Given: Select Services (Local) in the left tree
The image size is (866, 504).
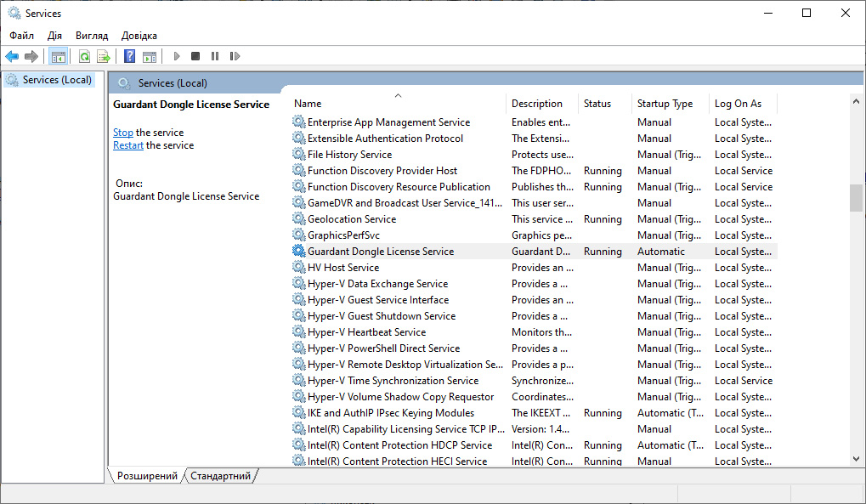Looking at the screenshot, I should coord(49,80).
